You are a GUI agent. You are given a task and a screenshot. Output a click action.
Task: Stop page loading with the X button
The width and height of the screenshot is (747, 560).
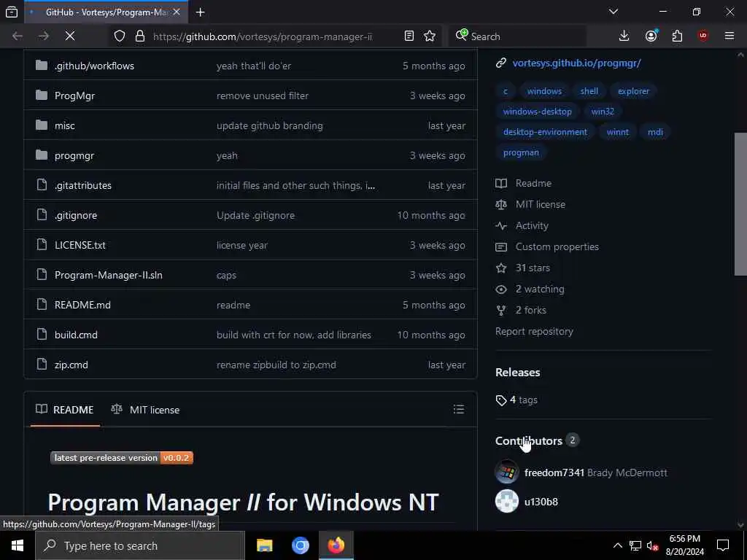tap(70, 36)
